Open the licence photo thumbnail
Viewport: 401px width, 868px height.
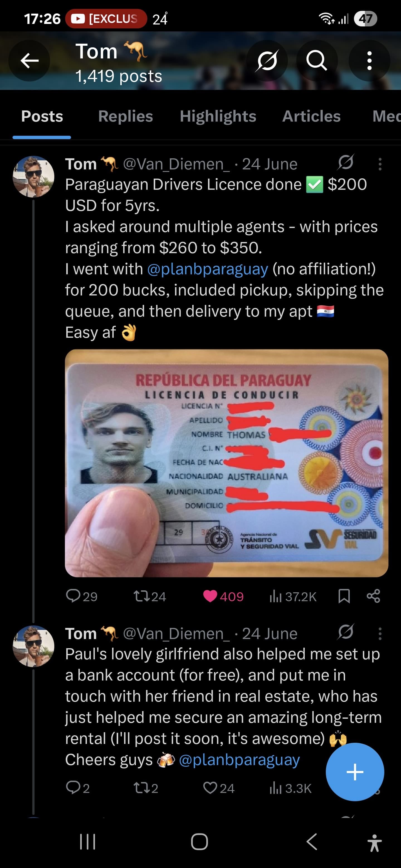coord(227,463)
